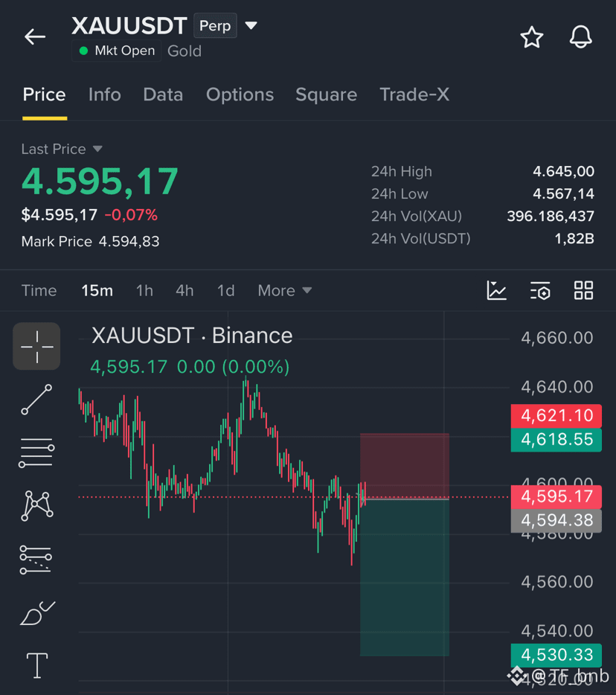Viewport: 616px width, 695px height.
Task: Click the green take-profit zone on chart
Action: click(405, 577)
